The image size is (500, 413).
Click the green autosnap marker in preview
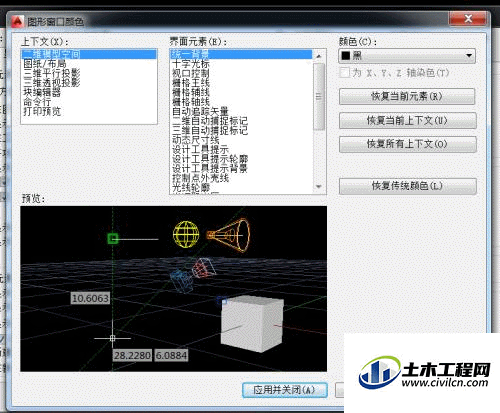point(113,238)
